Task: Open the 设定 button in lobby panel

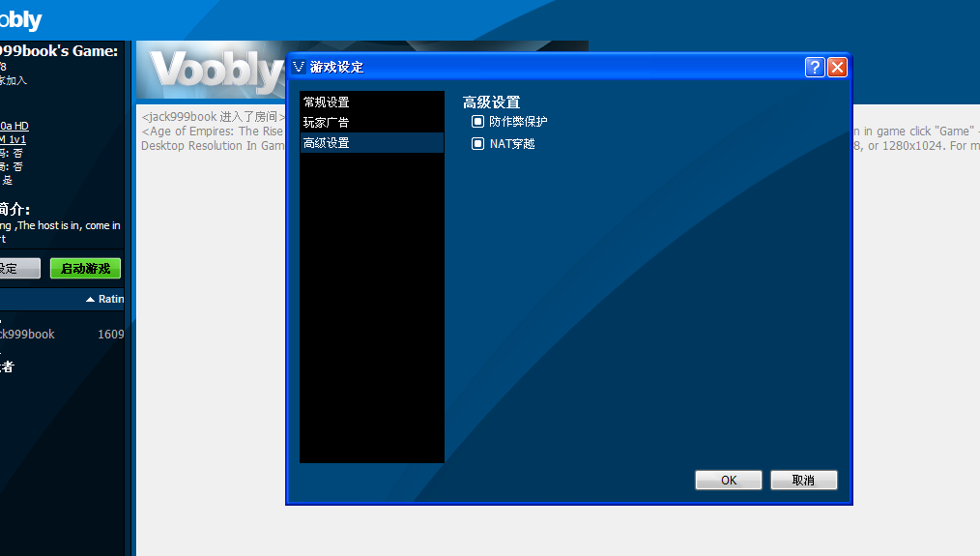Action: click(x=18, y=268)
